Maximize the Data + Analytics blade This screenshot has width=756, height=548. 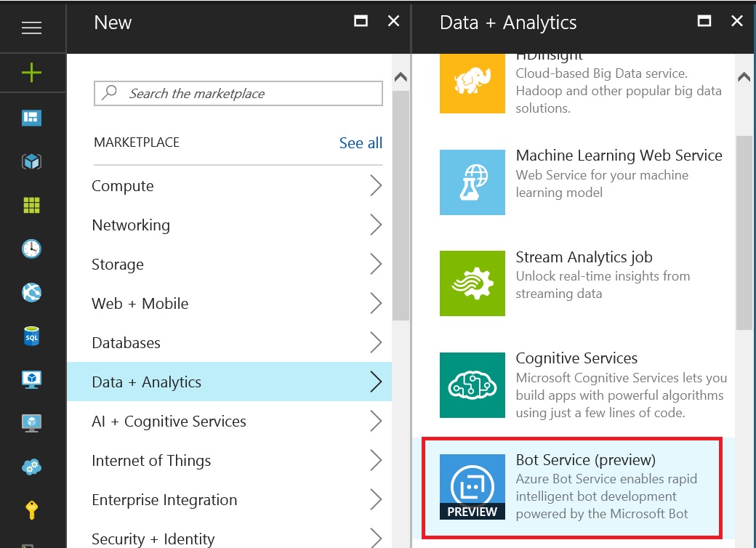[704, 21]
